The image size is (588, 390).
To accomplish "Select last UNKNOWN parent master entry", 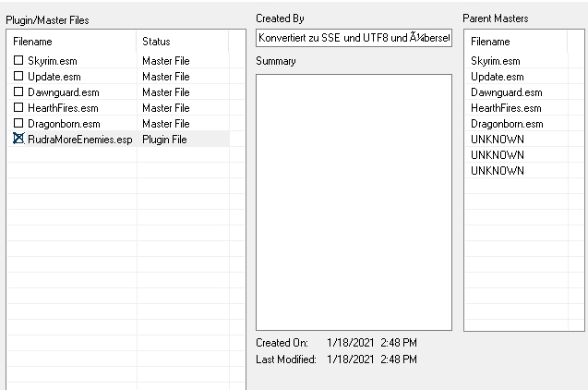I will pyautogui.click(x=497, y=171).
